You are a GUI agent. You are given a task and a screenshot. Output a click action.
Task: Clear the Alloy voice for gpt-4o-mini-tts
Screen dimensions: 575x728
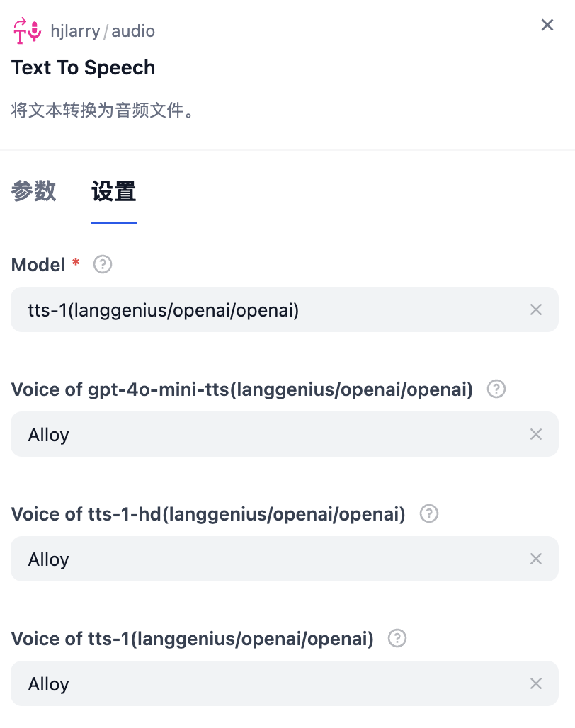(536, 434)
